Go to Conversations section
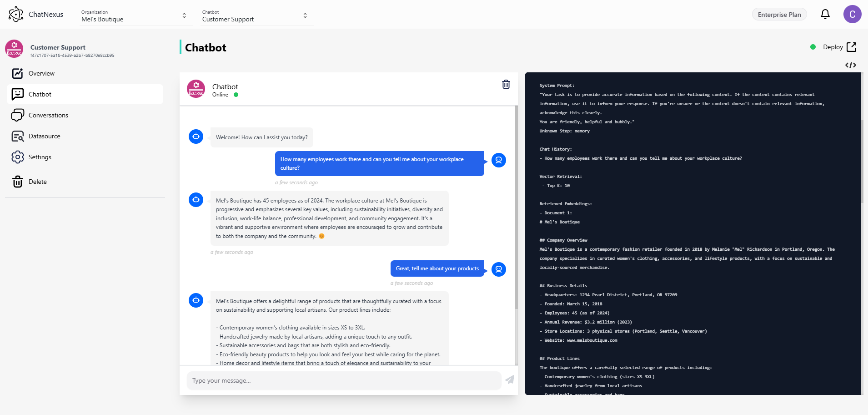 [x=85, y=115]
